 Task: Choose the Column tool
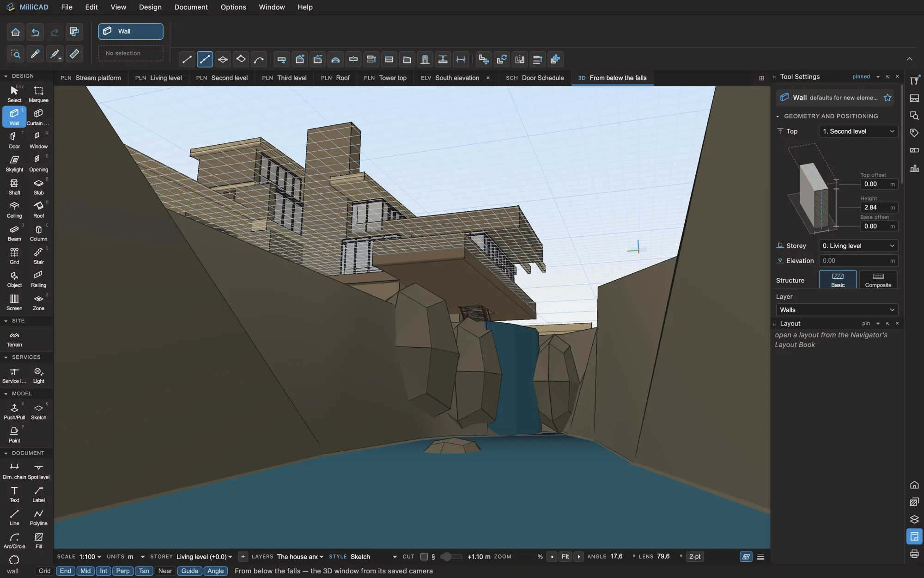[38, 233]
